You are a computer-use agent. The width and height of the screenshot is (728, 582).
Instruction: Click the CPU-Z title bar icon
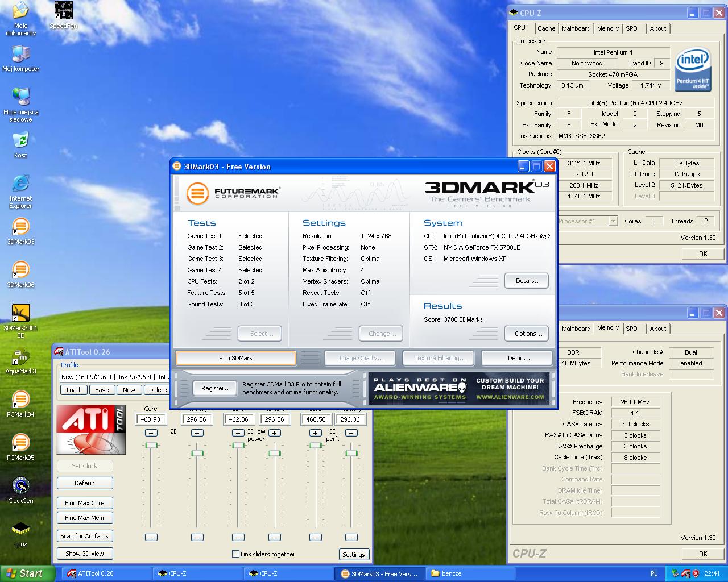514,13
